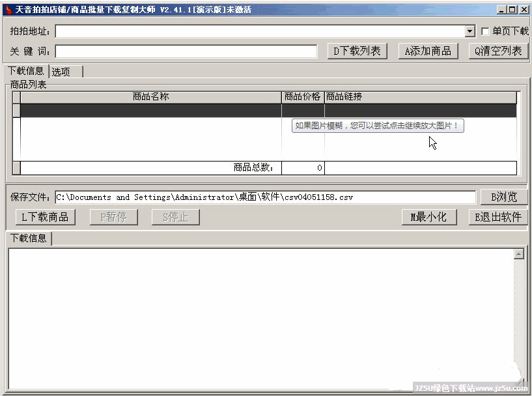Enable the 单页下载 checkbox
Image resolution: width=532 pixels, height=396 pixels.
pos(485,31)
